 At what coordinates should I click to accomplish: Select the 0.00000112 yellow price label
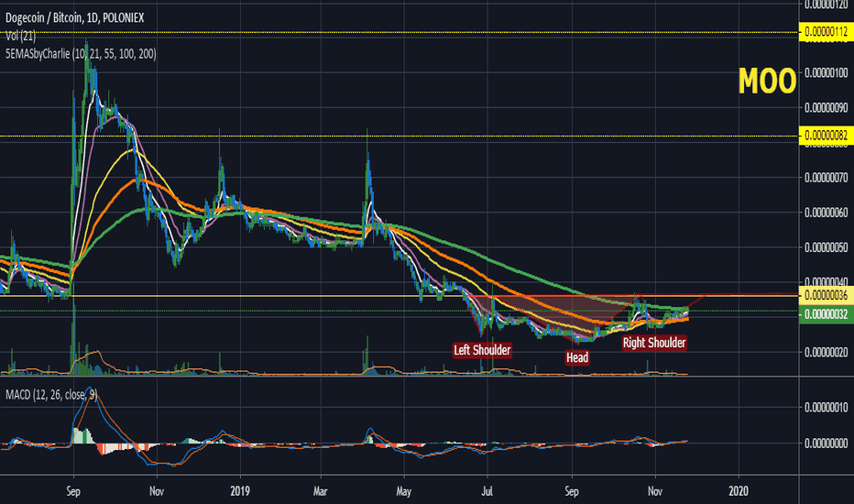tap(827, 32)
